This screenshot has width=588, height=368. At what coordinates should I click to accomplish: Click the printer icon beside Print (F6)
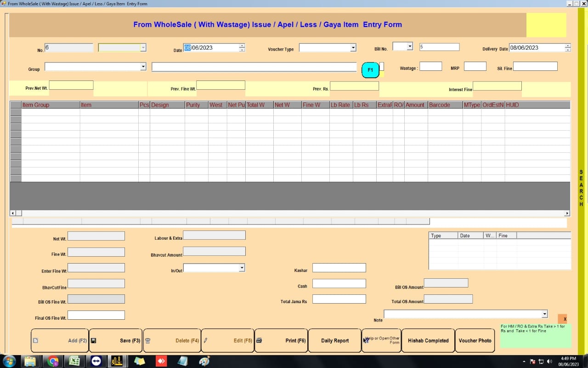pos(259,340)
